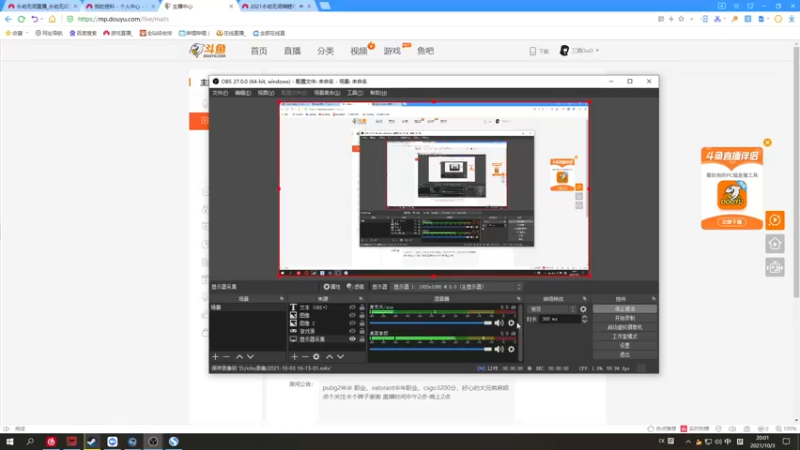Open settings gear for second mixer channel
800x450 pixels.
(x=511, y=349)
